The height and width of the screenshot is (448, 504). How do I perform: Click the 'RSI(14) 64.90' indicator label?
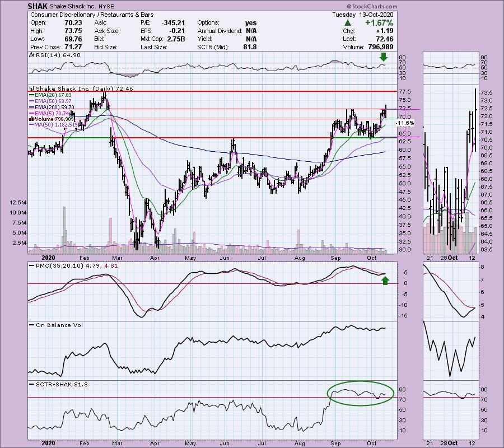58,55
